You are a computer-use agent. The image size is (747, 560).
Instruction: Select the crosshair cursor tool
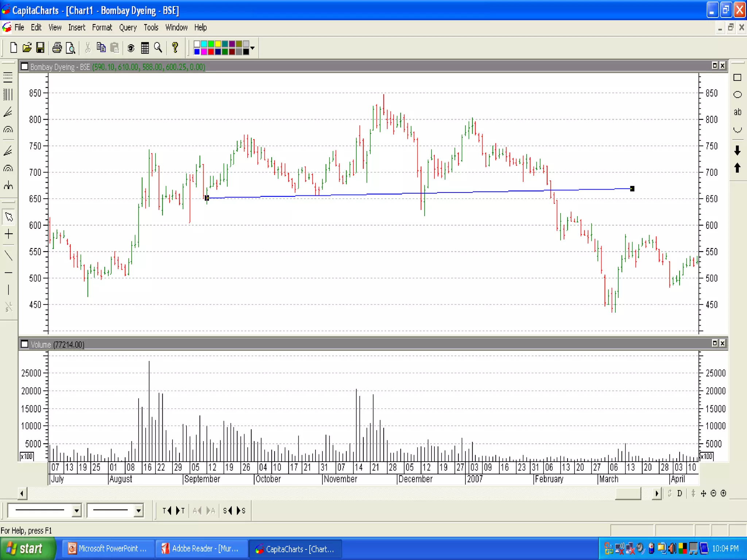coord(9,234)
